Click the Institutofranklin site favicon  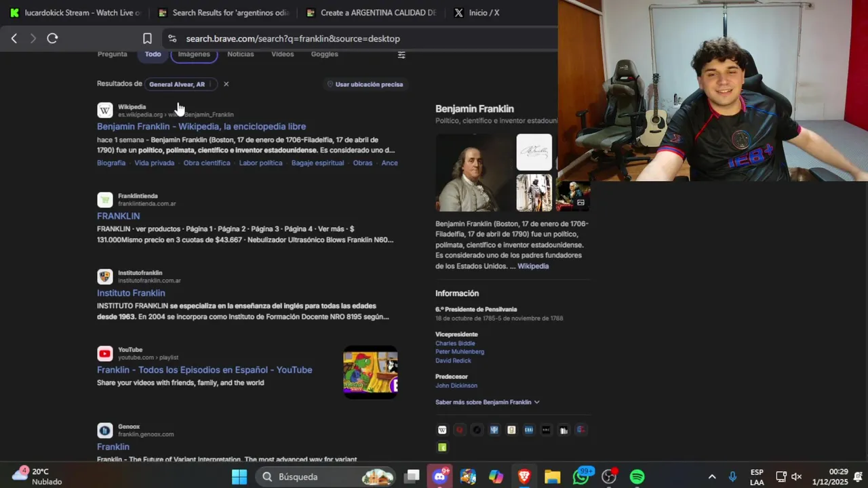104,277
